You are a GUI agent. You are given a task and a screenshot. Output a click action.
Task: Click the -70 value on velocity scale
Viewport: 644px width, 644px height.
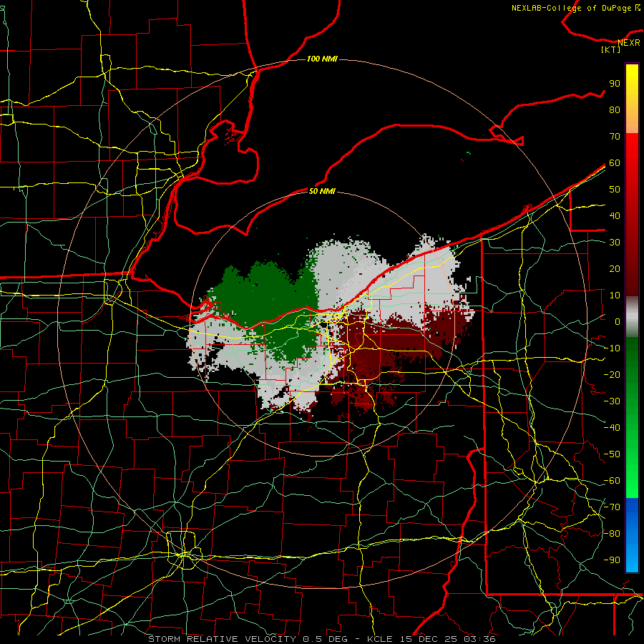[x=612, y=507]
